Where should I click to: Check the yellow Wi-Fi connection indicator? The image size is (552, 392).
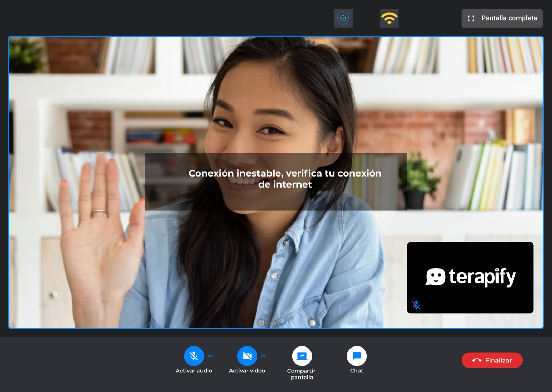coord(389,18)
